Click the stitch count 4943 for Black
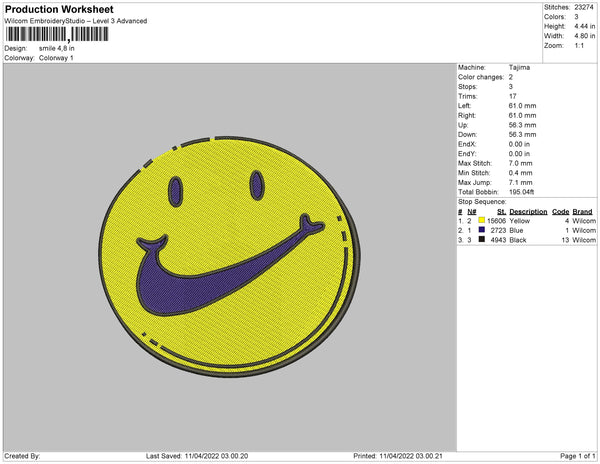The width and height of the screenshot is (600, 464). (x=498, y=240)
